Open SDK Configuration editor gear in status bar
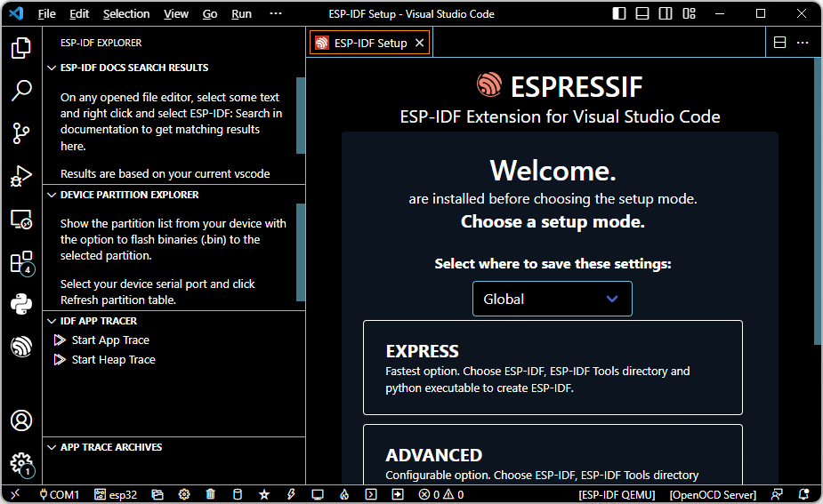Viewport: 823px width, 504px height. (x=183, y=494)
